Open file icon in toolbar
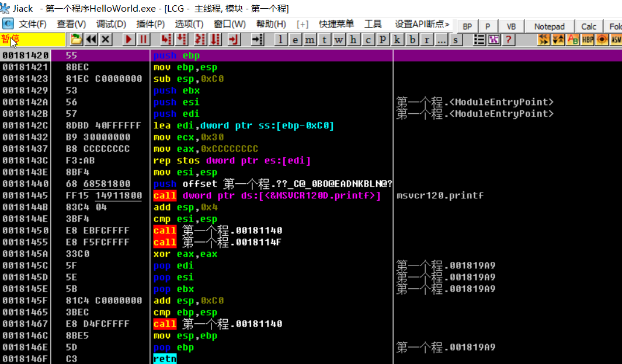Image resolution: width=622 pixels, height=364 pixels. [x=76, y=39]
